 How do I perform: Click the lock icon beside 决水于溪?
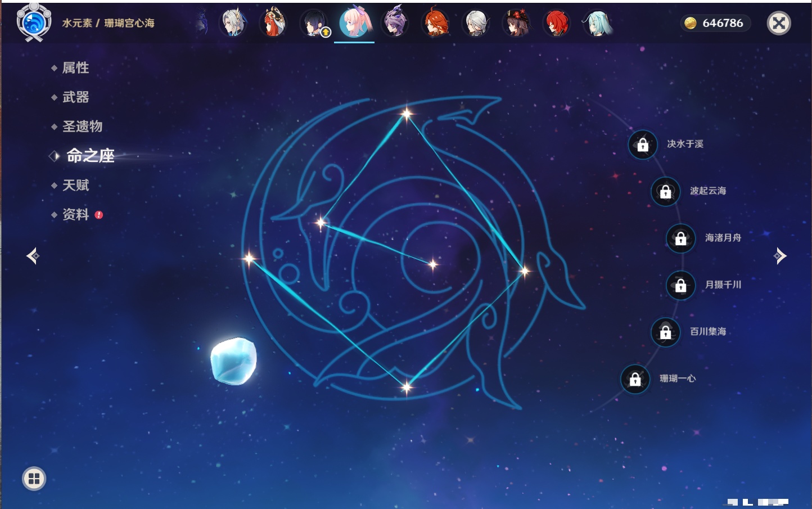click(x=643, y=145)
